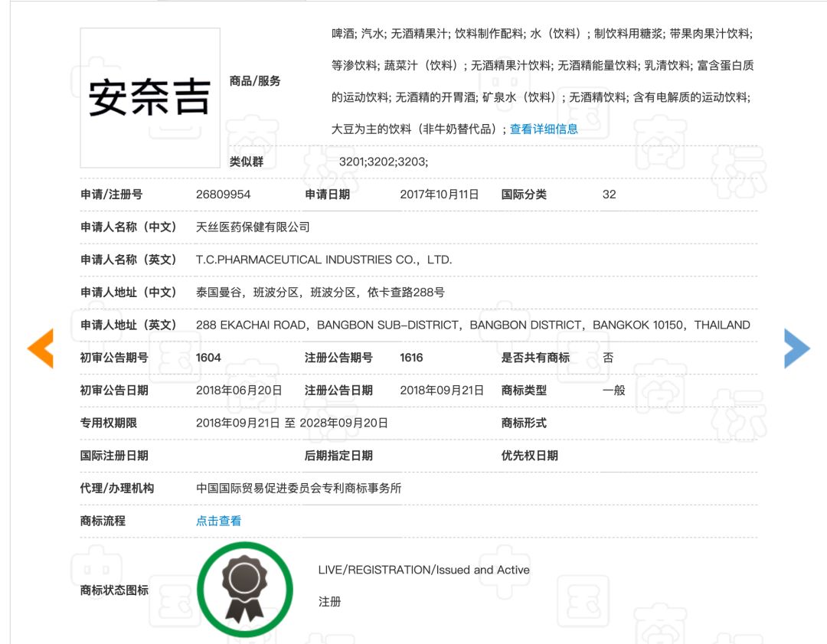Click the 商标形式 label
This screenshot has height=644, width=827.
(524, 423)
